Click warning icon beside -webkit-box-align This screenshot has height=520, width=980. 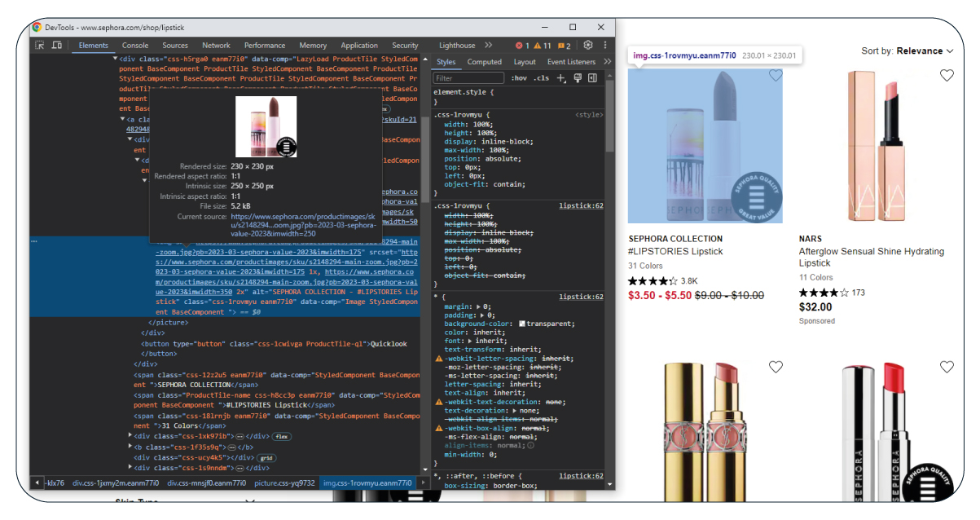[439, 429]
